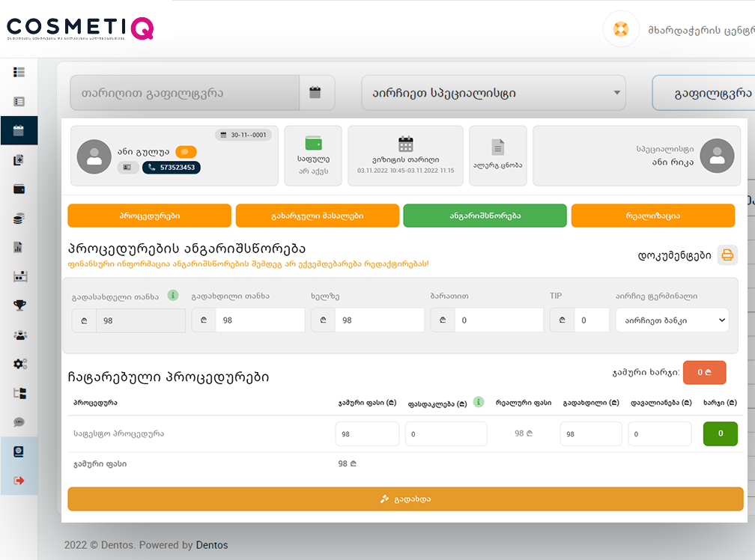Click the date filter calendar icon
Image resolution: width=755 pixels, height=560 pixels.
[315, 93]
